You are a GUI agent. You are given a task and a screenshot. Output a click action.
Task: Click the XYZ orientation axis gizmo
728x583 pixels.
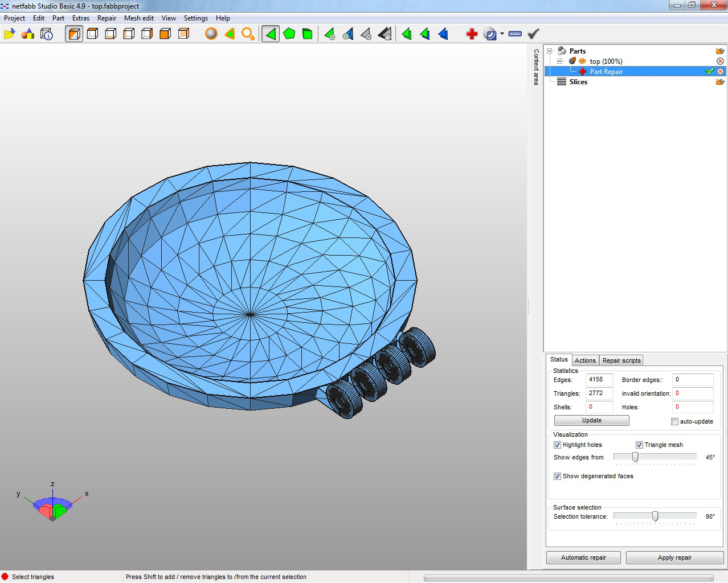click(x=52, y=503)
